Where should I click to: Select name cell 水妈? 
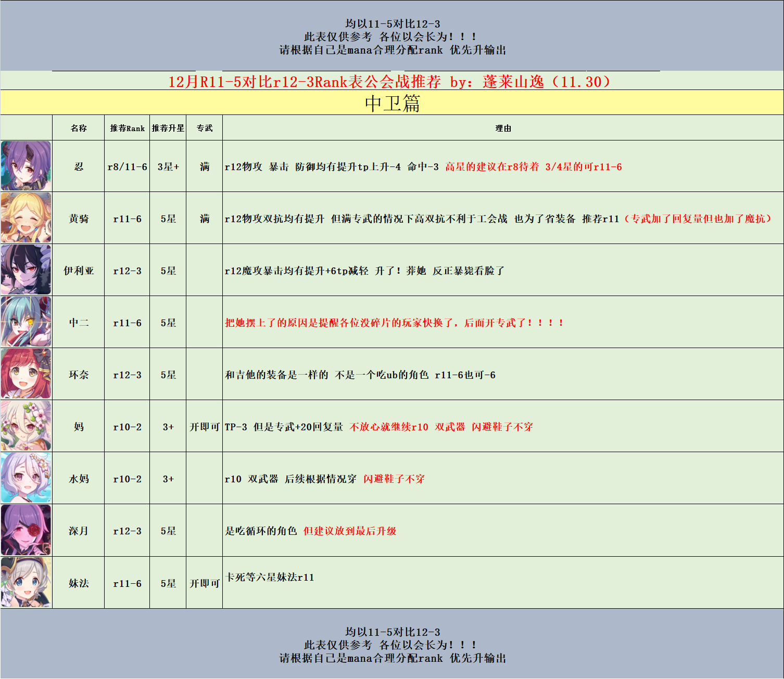[79, 479]
